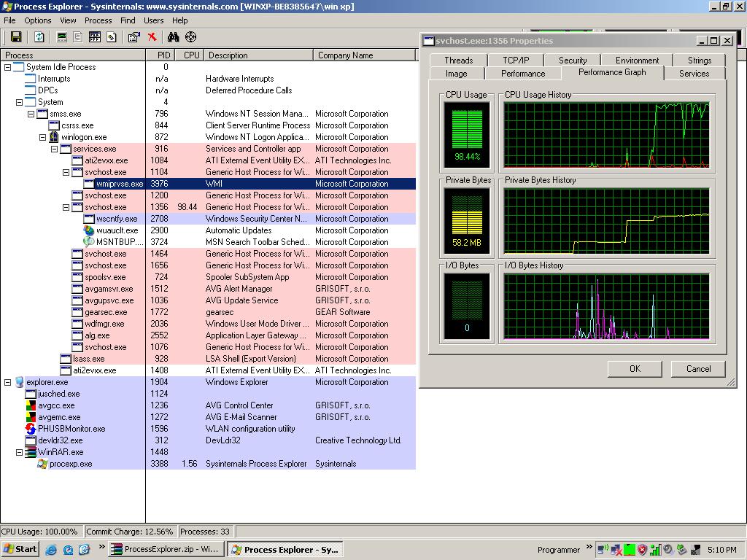The height and width of the screenshot is (560, 747).
Task: Switch to the TCP/IP tab
Action: [516, 61]
